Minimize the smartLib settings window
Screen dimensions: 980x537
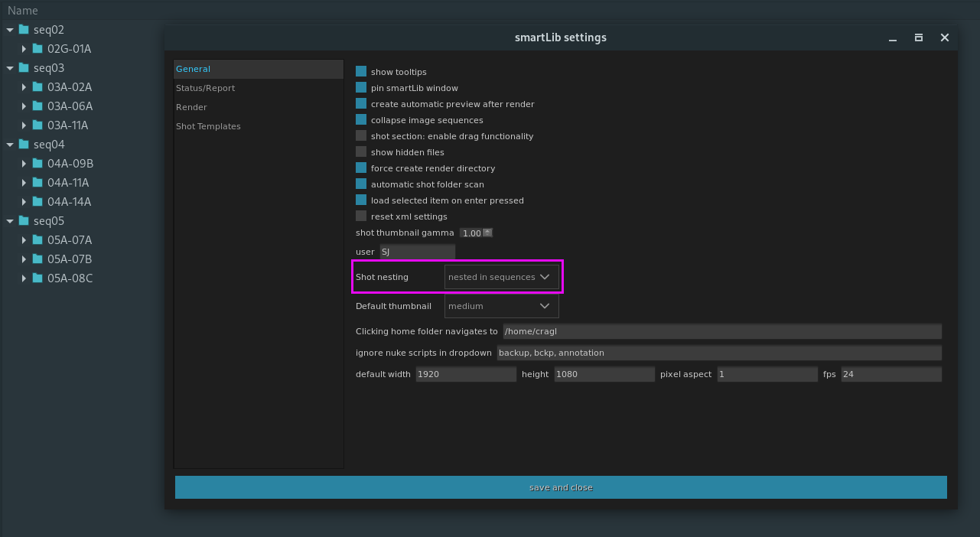tap(893, 38)
